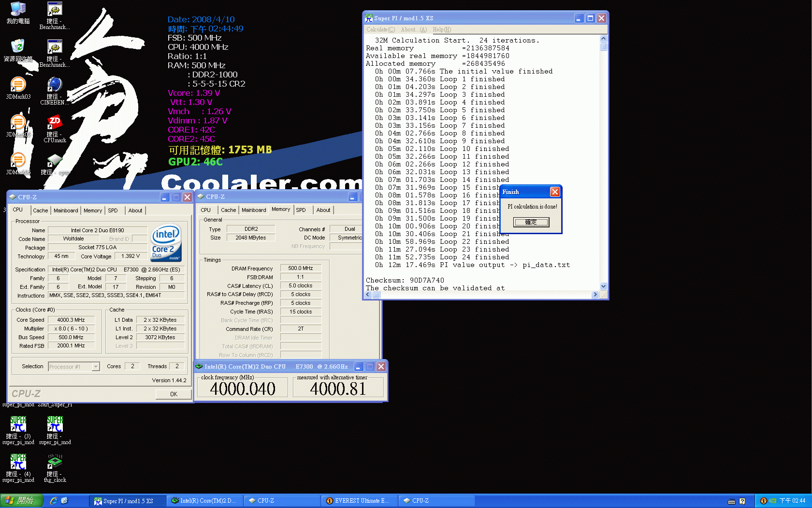
Task: Launch the CPUmark shortcut icon
Action: [x=55, y=129]
